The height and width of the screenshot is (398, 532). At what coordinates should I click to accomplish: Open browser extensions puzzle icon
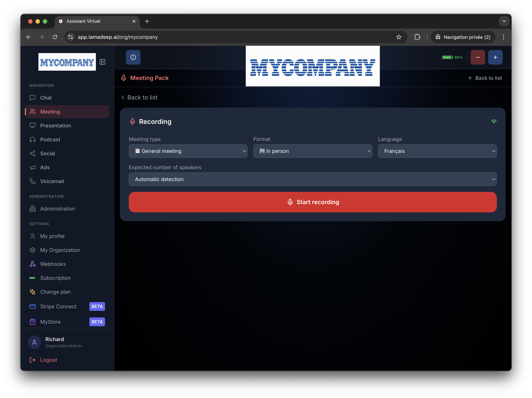pyautogui.click(x=417, y=37)
